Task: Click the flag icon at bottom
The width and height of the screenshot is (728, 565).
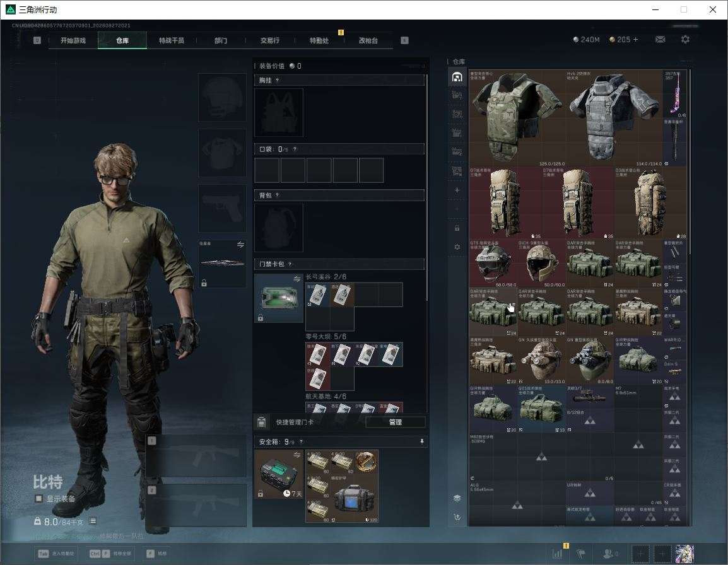Action: tap(581, 554)
